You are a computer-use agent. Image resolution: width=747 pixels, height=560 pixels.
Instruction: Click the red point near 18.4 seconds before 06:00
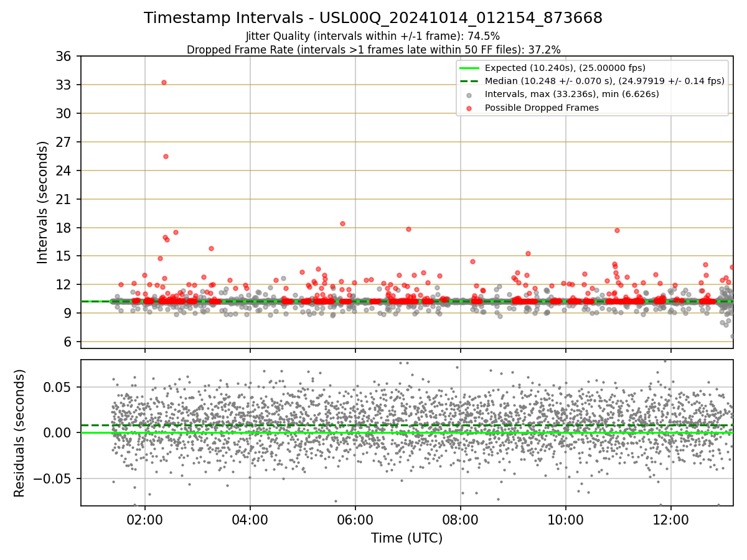(x=342, y=223)
